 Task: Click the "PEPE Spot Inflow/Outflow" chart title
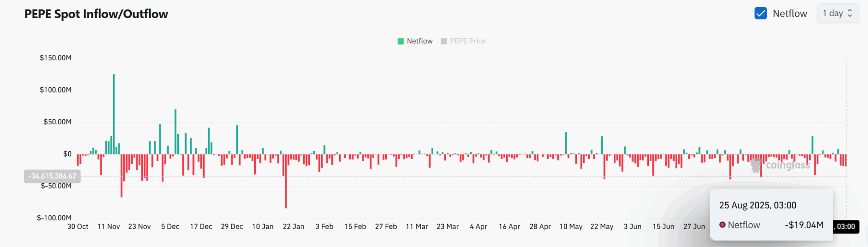point(96,14)
